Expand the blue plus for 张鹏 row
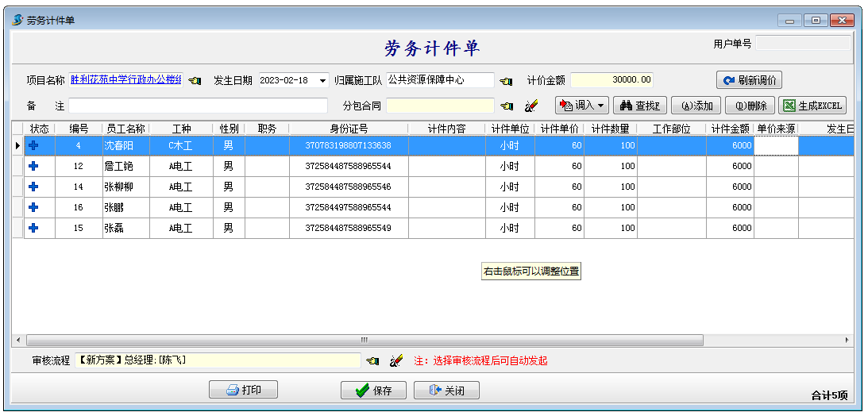 (33, 207)
